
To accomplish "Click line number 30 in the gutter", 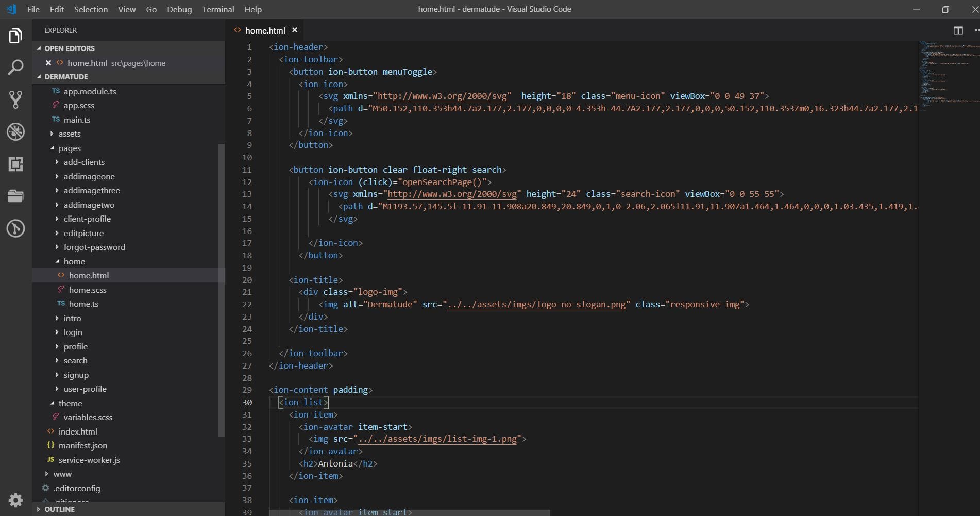I will coord(247,402).
